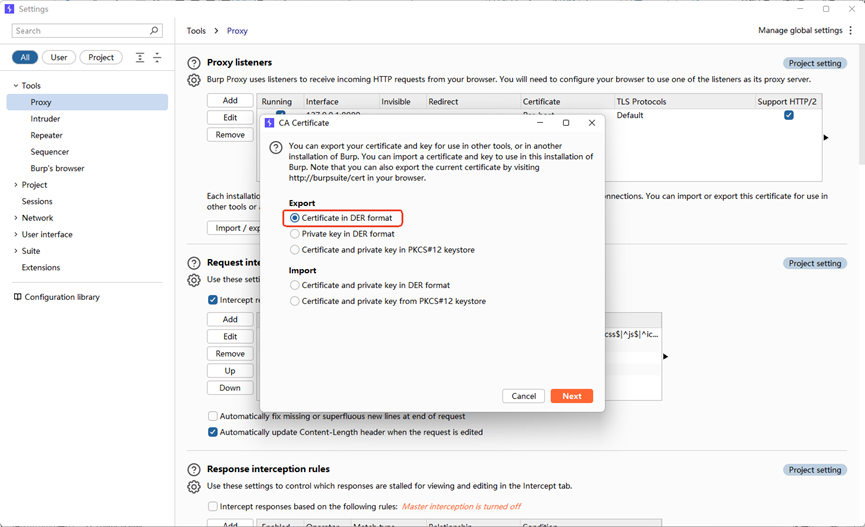Expand the User interface tree section
The height and width of the screenshot is (527, 865).
(15, 235)
